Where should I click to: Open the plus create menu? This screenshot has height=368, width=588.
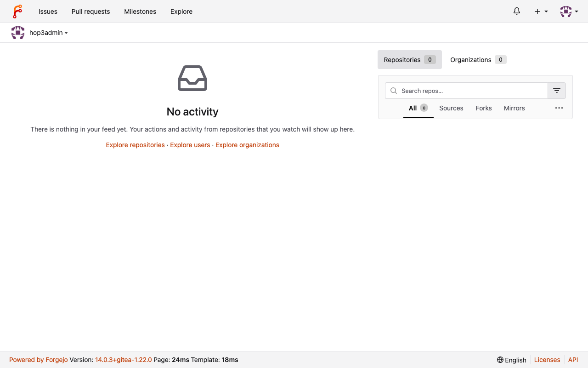click(x=541, y=11)
